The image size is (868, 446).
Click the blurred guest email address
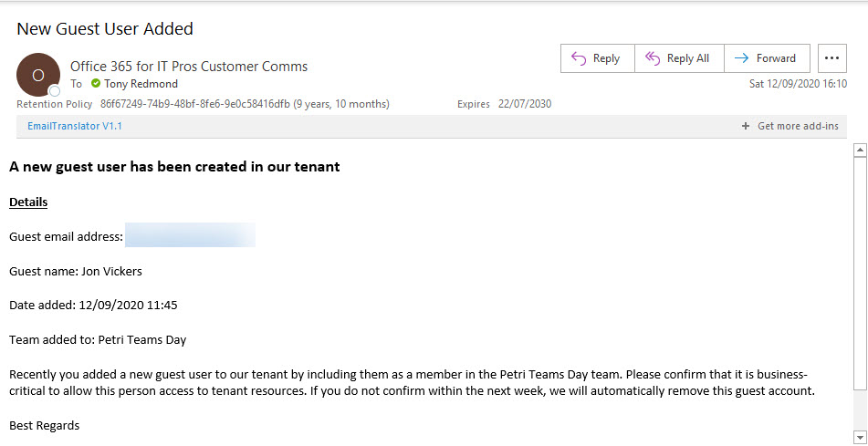(190, 235)
